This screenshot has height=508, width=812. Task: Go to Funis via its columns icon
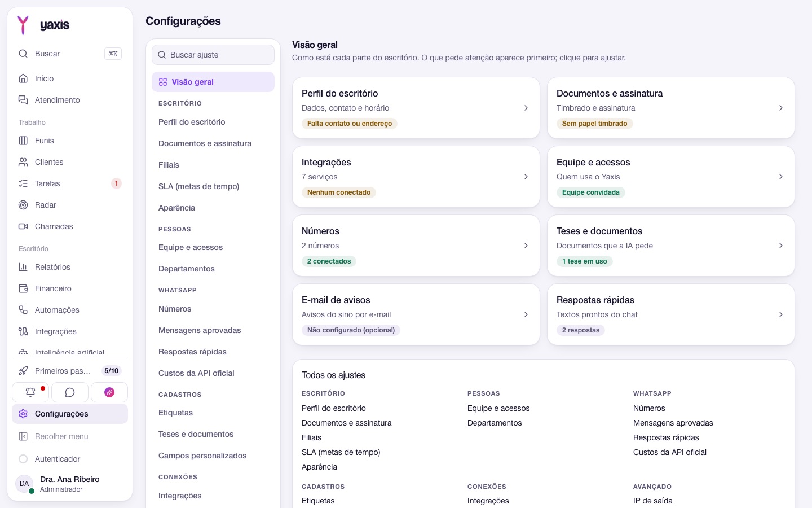(x=23, y=141)
